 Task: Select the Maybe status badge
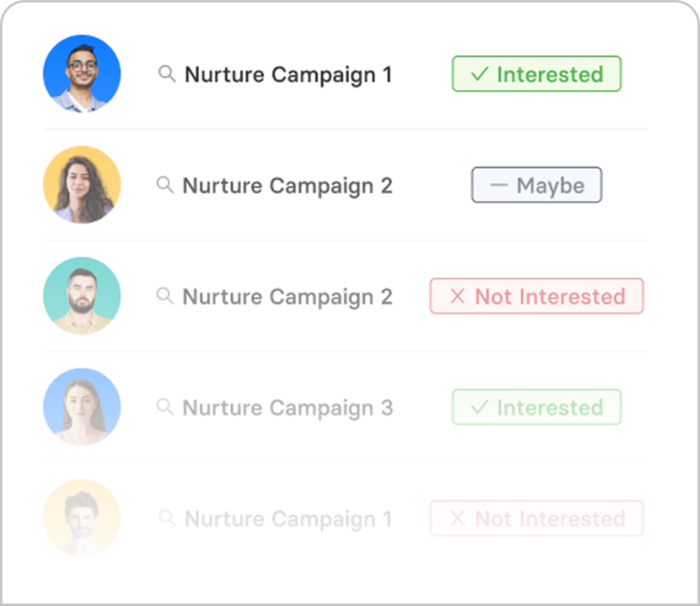[536, 185]
